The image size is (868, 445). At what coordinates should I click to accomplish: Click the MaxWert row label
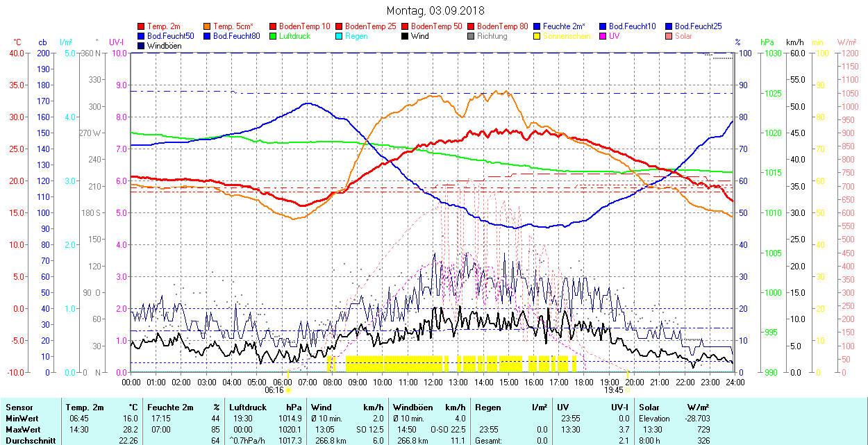point(24,430)
